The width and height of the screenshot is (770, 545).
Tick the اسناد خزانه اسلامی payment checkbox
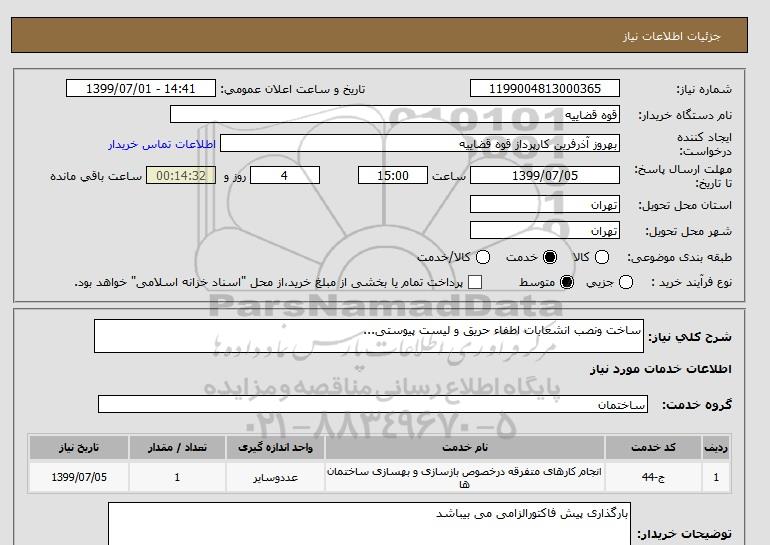pyautogui.click(x=475, y=282)
